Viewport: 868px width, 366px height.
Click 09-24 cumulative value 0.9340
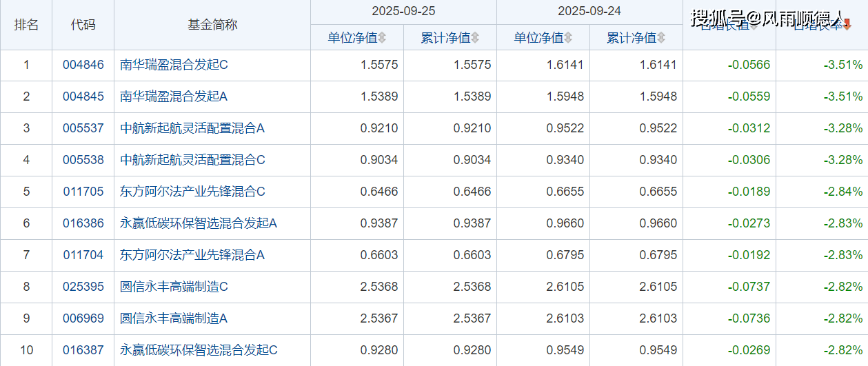point(658,160)
